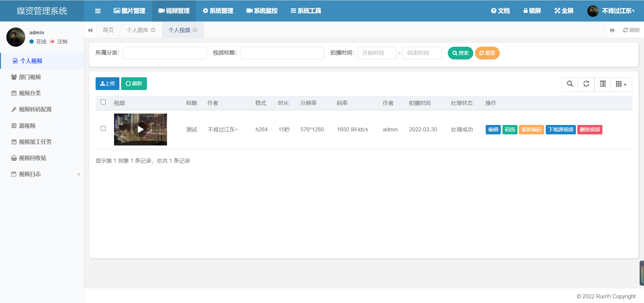The height and width of the screenshot is (303, 644).
Task: Click 码流 for the 测试 video
Action: (510, 130)
